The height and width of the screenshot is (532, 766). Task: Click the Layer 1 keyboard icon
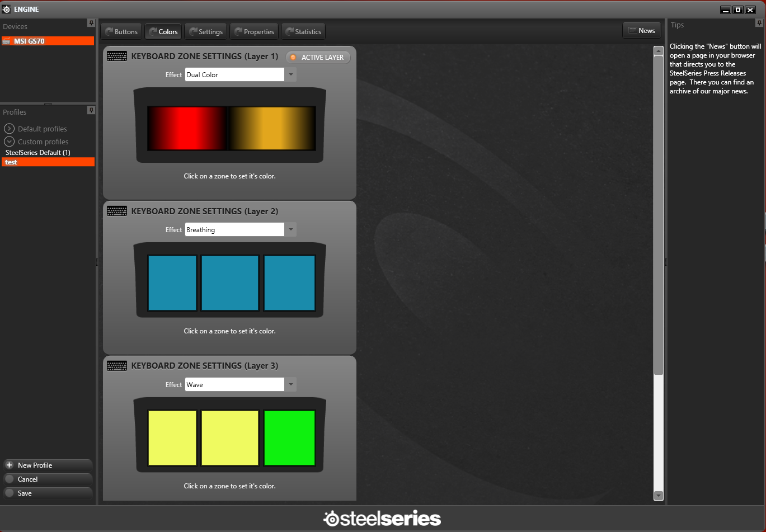point(117,57)
